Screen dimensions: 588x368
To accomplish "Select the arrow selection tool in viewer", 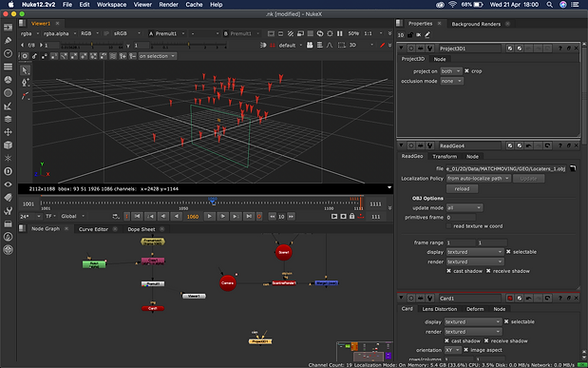I will (x=25, y=70).
